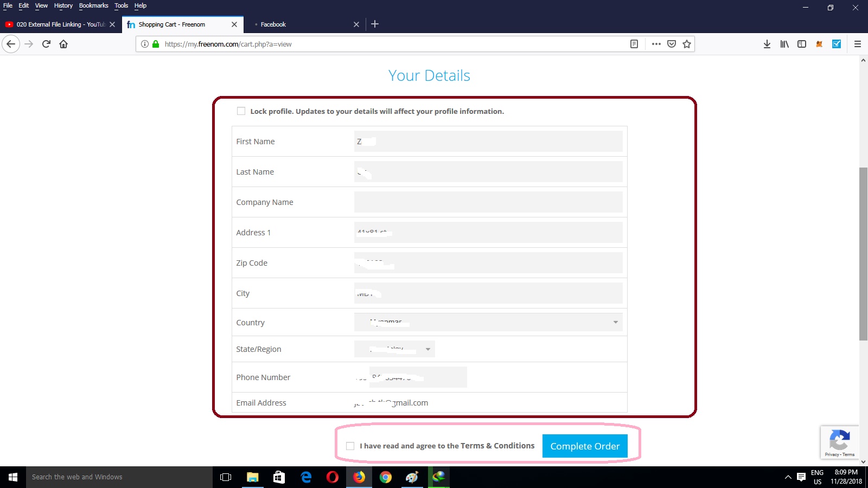
Task: Open the reCAPTCHA Privacy link
Action: tap(832, 454)
